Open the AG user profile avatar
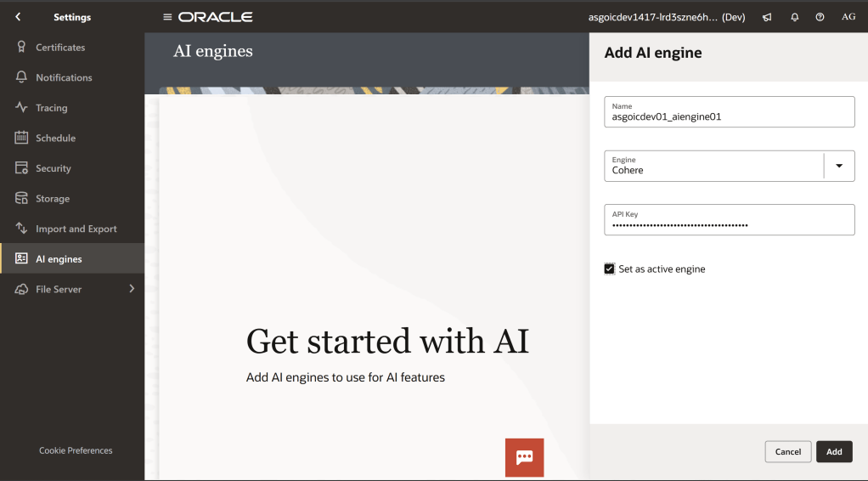The width and height of the screenshot is (868, 481). coord(848,17)
